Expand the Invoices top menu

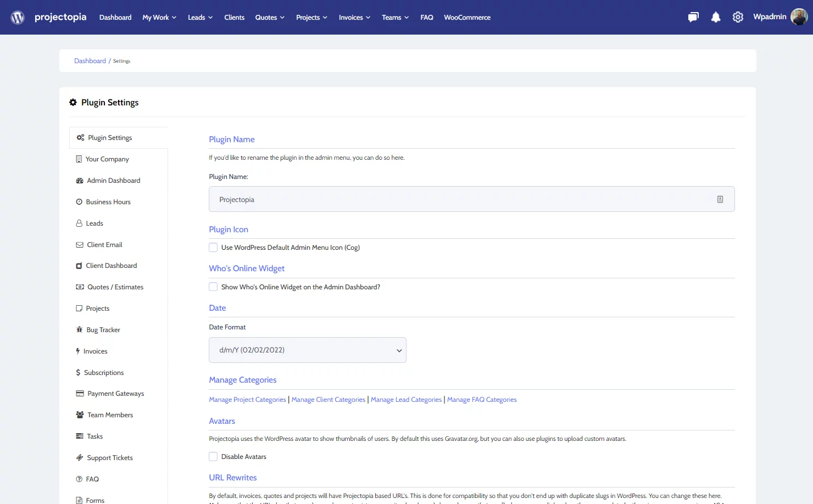tap(354, 18)
